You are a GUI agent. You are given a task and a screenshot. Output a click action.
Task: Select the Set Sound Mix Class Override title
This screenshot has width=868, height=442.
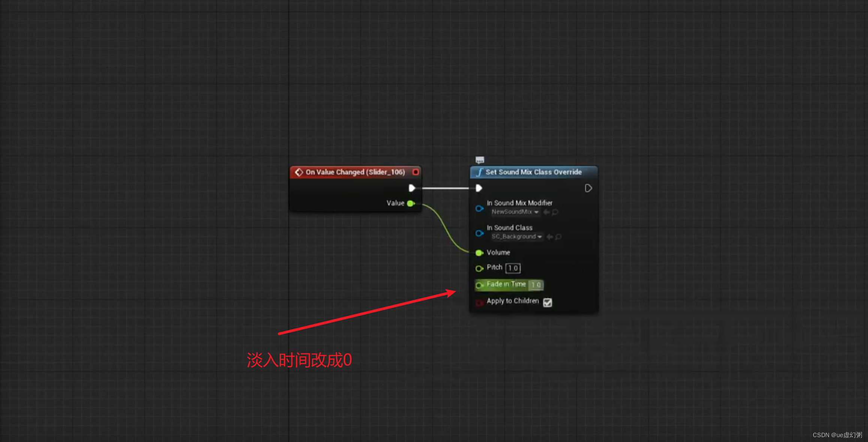(x=533, y=172)
